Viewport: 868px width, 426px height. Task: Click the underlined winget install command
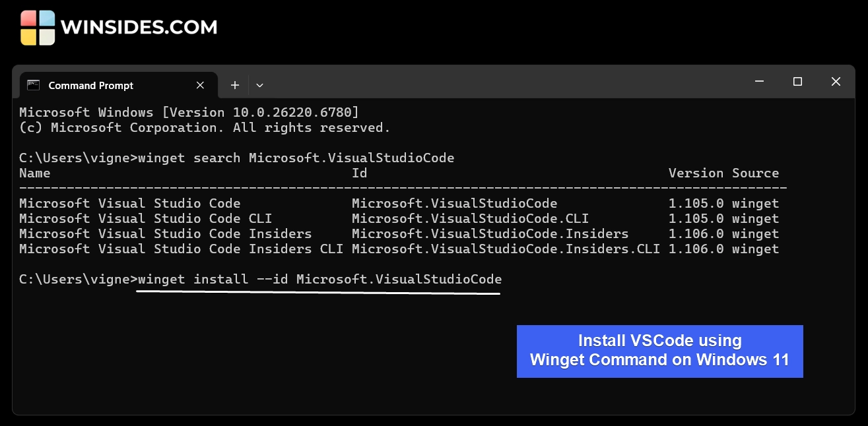[319, 280]
